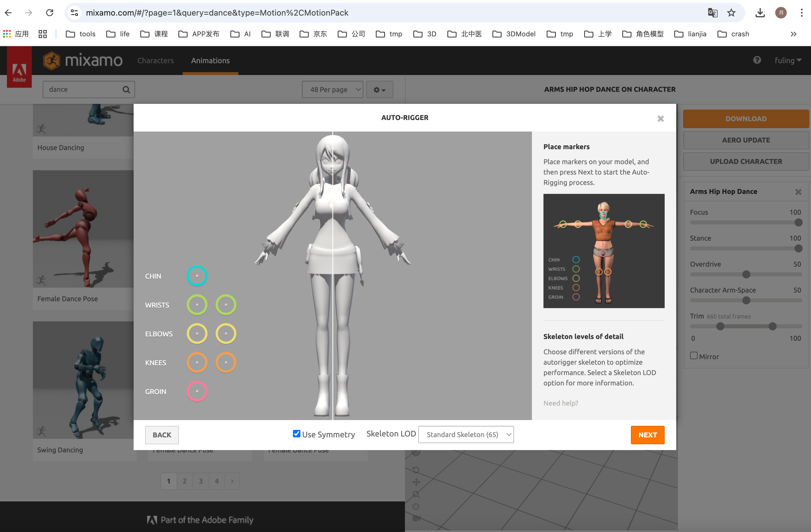Go to results page 3
This screenshot has height=532, width=811.
201,481
